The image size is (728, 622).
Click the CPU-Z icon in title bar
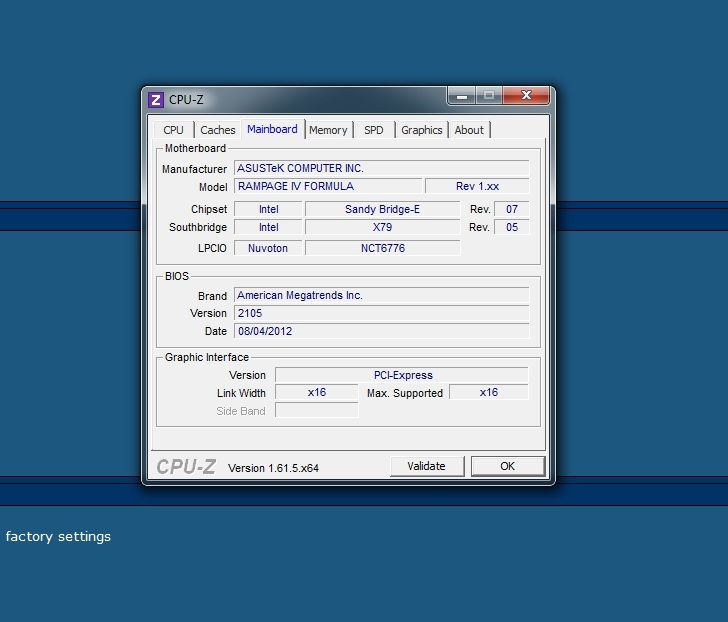(x=156, y=100)
